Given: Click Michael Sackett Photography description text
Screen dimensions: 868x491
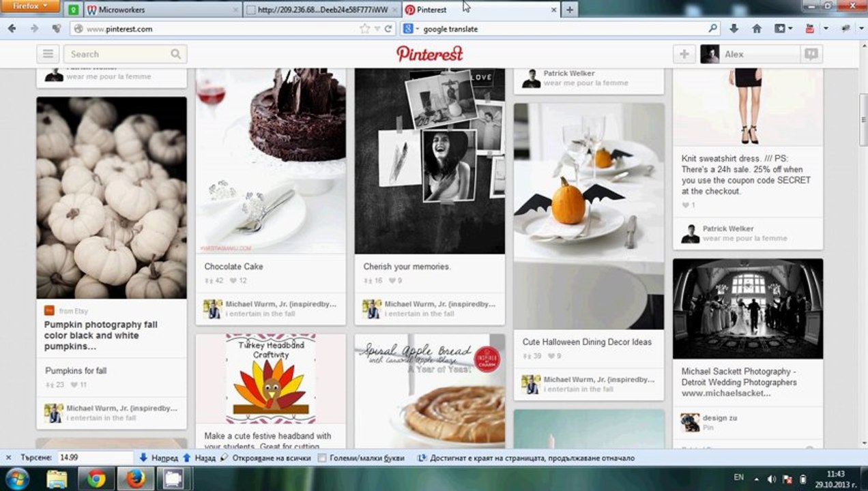Looking at the screenshot, I should [739, 383].
